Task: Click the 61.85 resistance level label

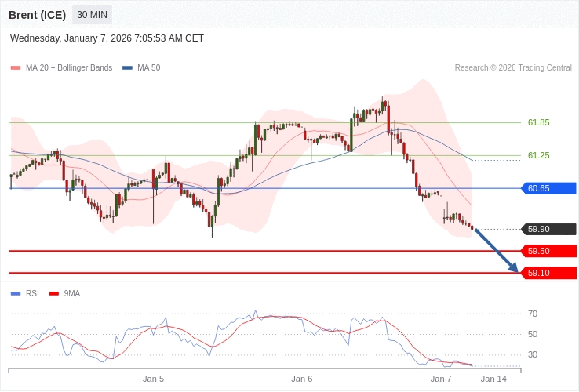Action: [x=538, y=122]
